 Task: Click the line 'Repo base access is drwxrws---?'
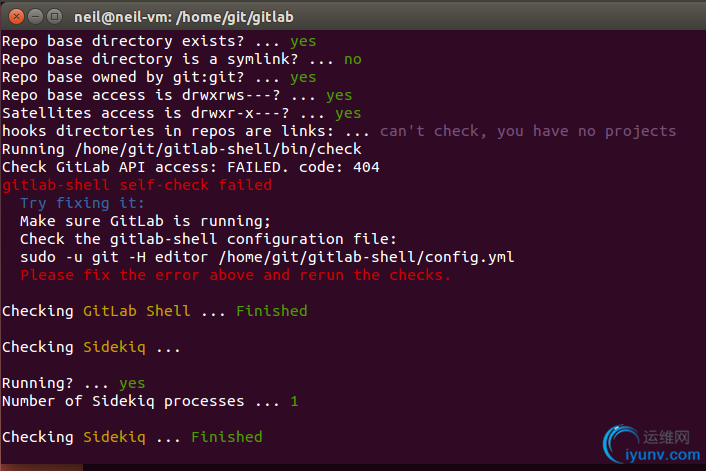pyautogui.click(x=177, y=95)
